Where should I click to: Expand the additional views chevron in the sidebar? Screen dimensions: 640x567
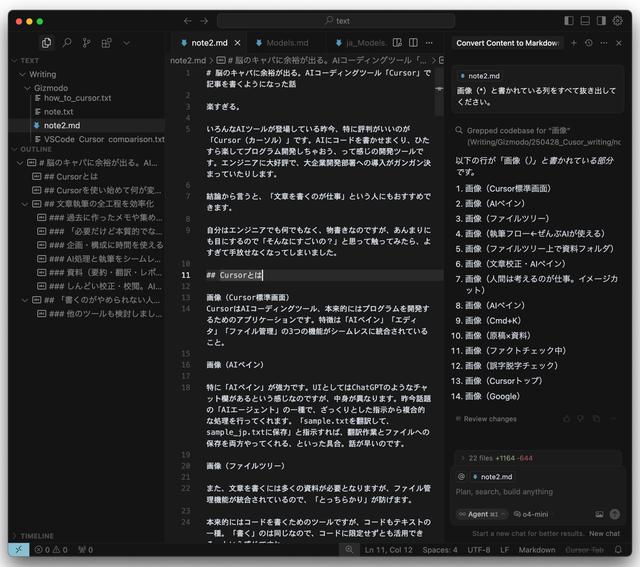127,43
